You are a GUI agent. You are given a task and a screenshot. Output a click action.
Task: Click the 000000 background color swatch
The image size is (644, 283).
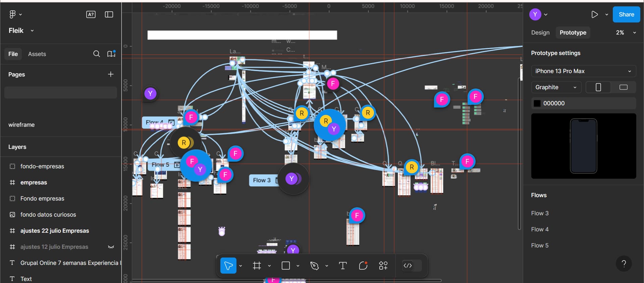[x=537, y=103]
